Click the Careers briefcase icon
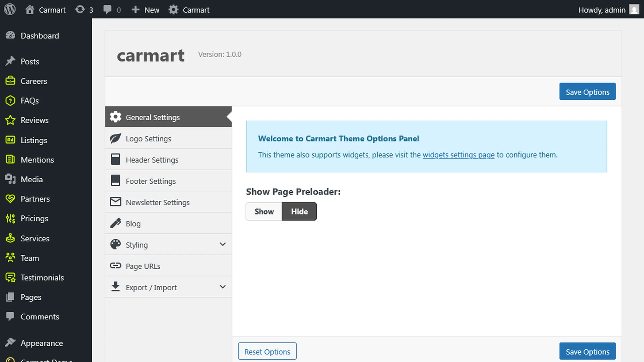The image size is (644, 362). (10, 81)
